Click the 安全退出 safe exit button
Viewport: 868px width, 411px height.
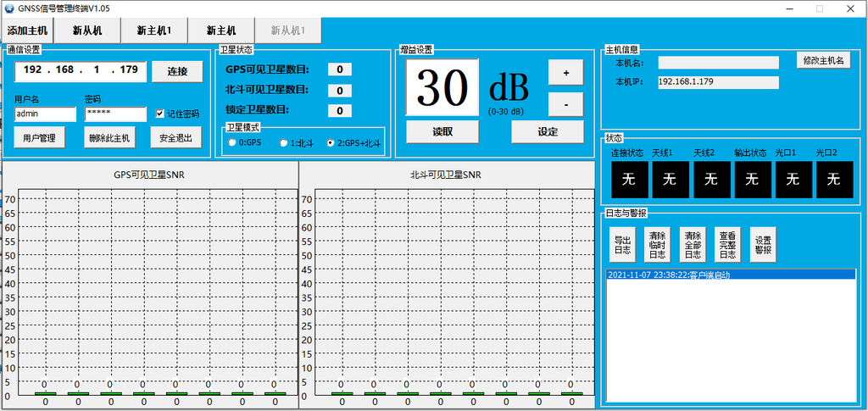[x=175, y=137]
